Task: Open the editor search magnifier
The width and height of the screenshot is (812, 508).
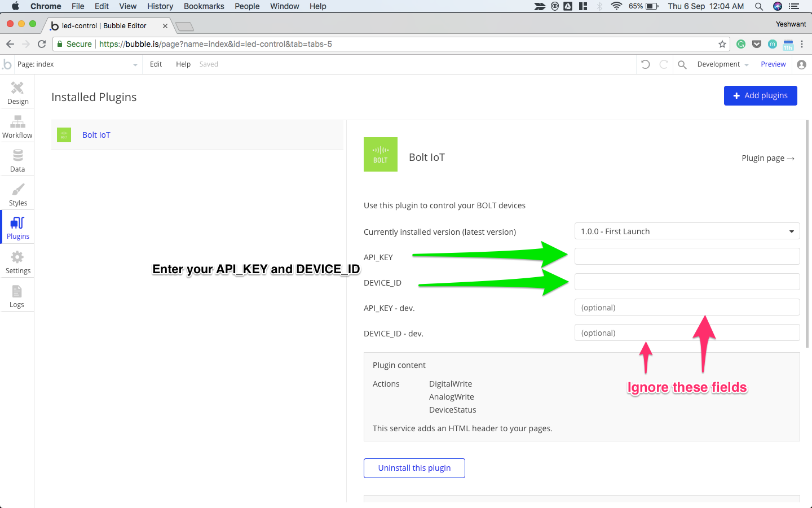Action: (x=682, y=64)
